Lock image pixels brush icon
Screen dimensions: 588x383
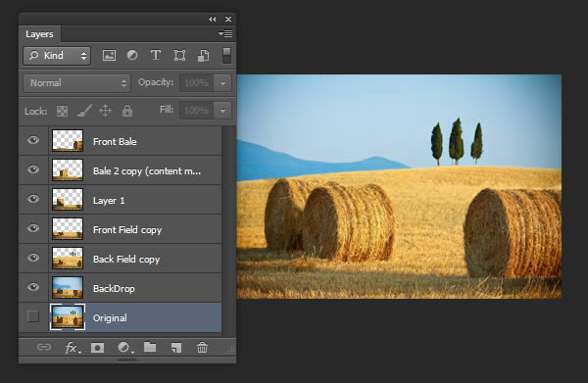[84, 111]
